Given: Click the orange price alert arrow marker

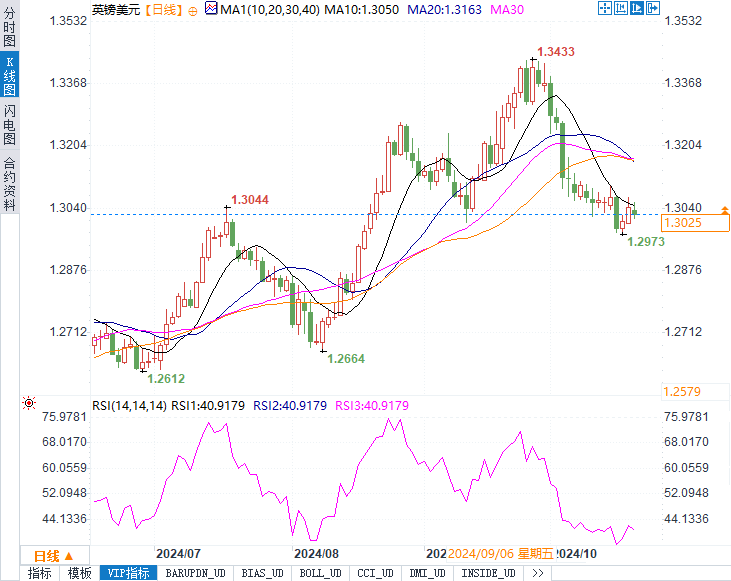Looking at the screenshot, I should pyautogui.click(x=724, y=210).
